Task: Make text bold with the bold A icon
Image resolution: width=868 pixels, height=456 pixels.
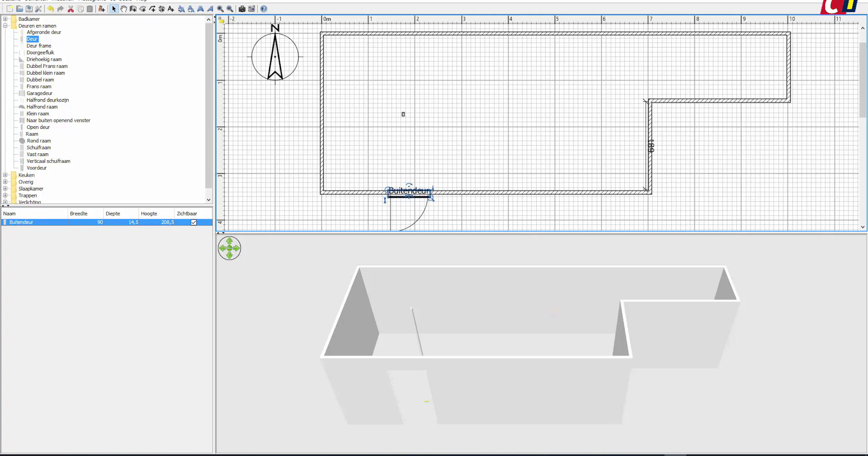Action: [x=200, y=9]
